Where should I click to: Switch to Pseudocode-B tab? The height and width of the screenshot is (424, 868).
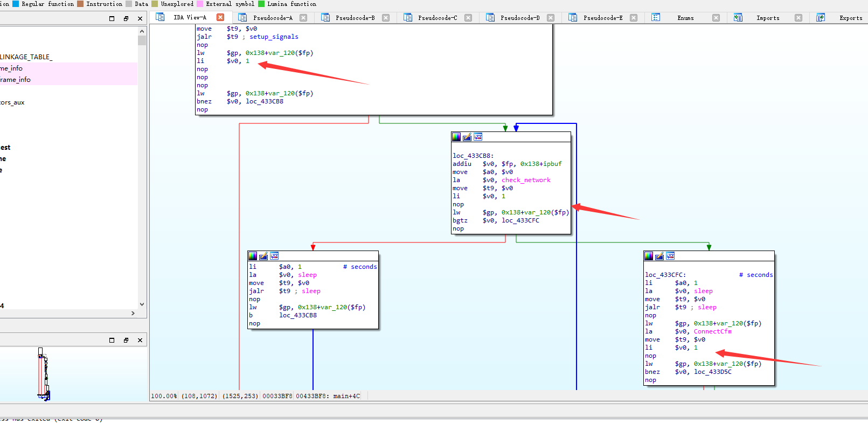tap(355, 18)
